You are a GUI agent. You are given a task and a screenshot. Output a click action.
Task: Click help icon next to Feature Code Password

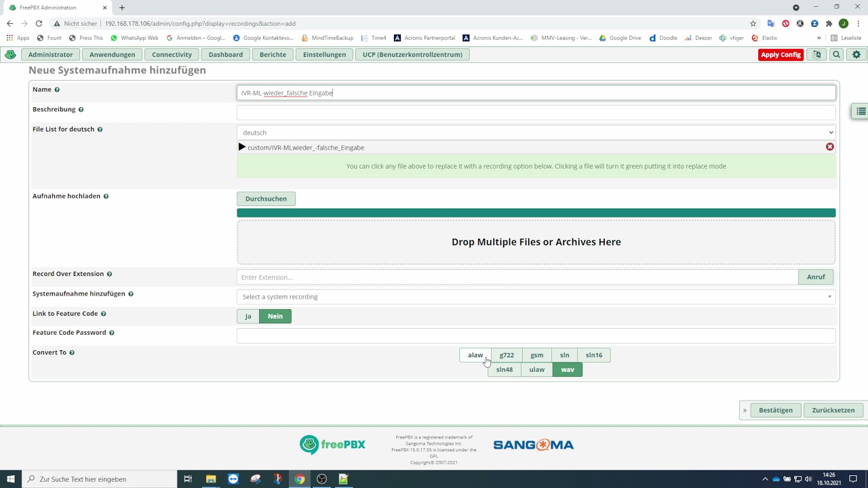coord(112,333)
